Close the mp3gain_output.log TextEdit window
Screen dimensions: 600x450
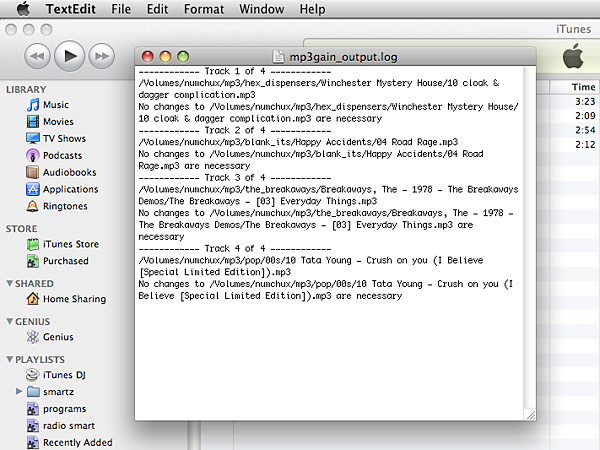click(147, 57)
